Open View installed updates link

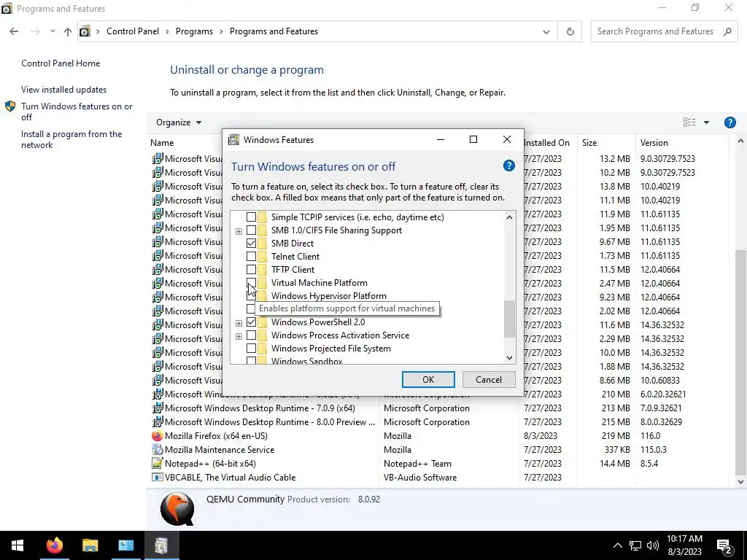tap(64, 90)
